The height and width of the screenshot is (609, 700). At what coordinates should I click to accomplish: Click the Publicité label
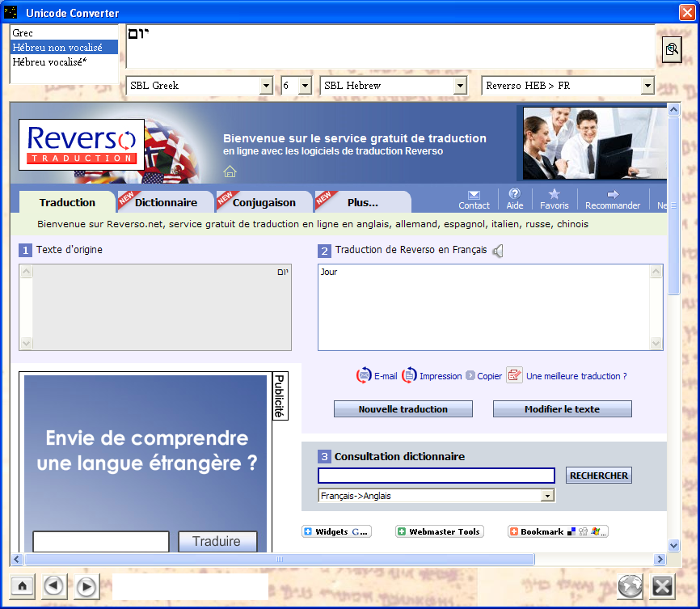[280, 395]
